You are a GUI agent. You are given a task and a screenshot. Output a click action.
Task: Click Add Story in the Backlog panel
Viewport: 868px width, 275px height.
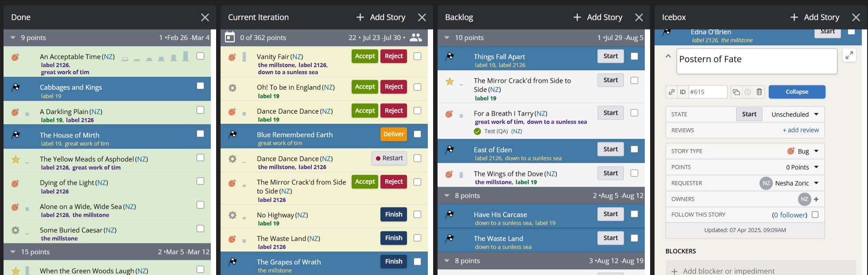pyautogui.click(x=598, y=17)
